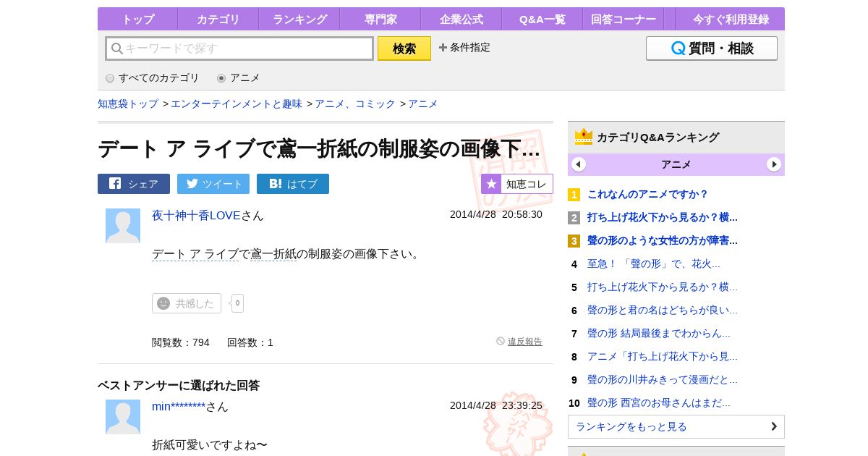Open ranking 7 聲の形 結局最後まで
This screenshot has width=868, height=456.
click(659, 333)
